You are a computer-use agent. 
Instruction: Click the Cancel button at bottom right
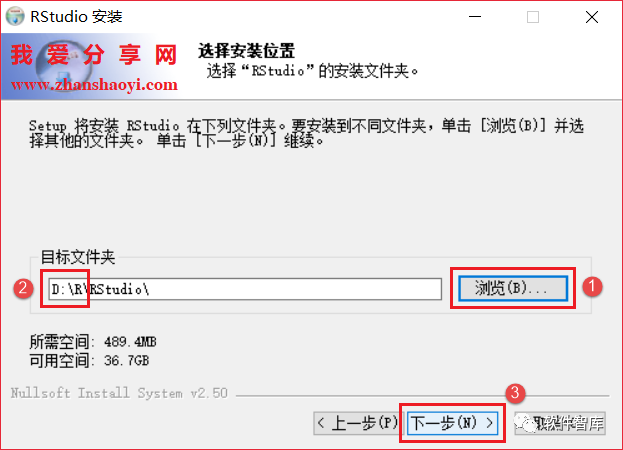560,423
